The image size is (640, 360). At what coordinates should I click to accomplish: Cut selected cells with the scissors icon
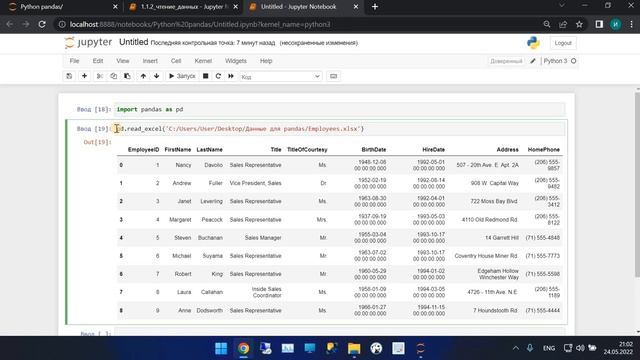[100, 76]
